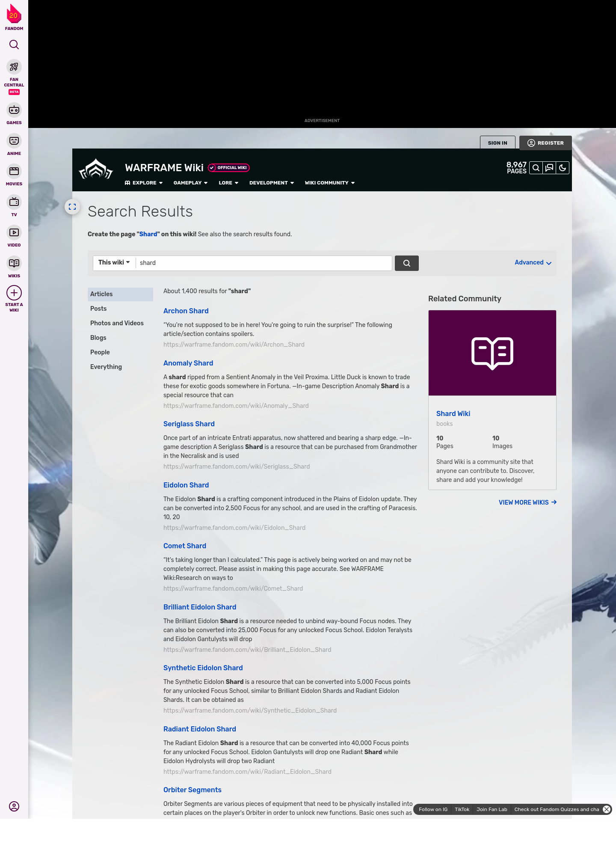Click the Comet_Shard URL text
616x856 pixels.
[233, 588]
